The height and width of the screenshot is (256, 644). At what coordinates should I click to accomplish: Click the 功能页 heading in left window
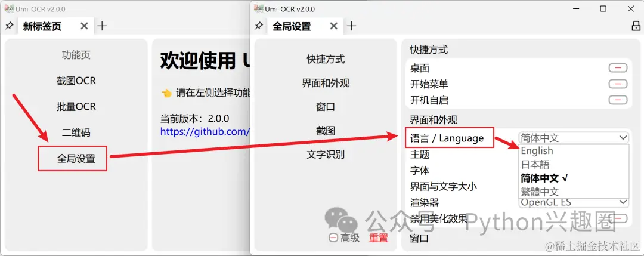[76, 55]
